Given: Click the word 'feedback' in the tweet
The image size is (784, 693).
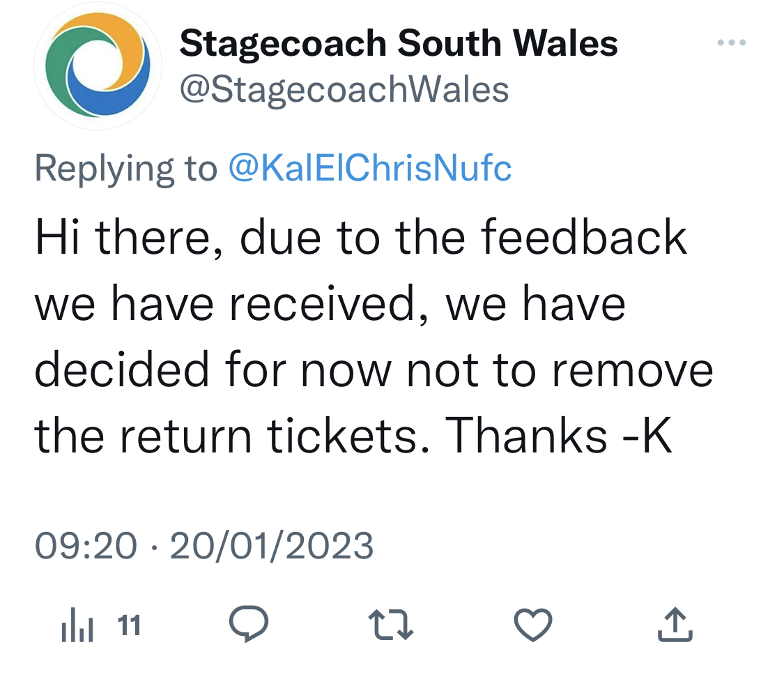Looking at the screenshot, I should pos(583,237).
